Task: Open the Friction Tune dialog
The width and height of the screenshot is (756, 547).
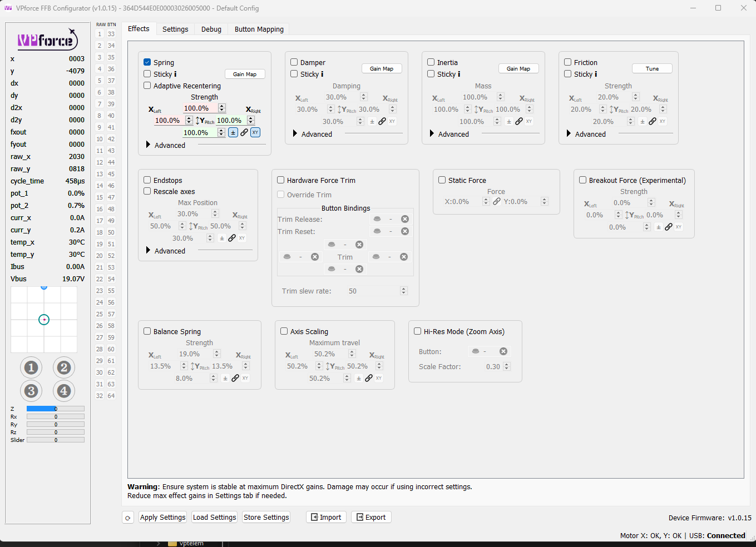Action: coord(652,68)
